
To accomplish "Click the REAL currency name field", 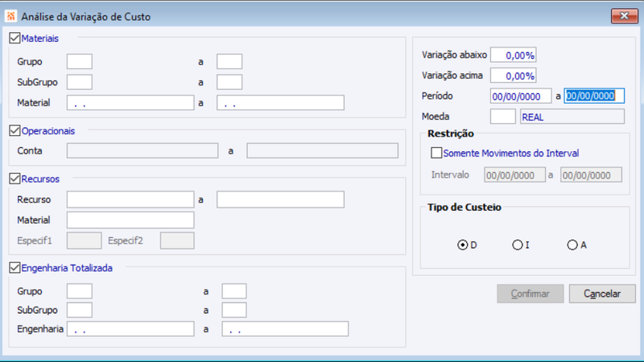I will 572,117.
